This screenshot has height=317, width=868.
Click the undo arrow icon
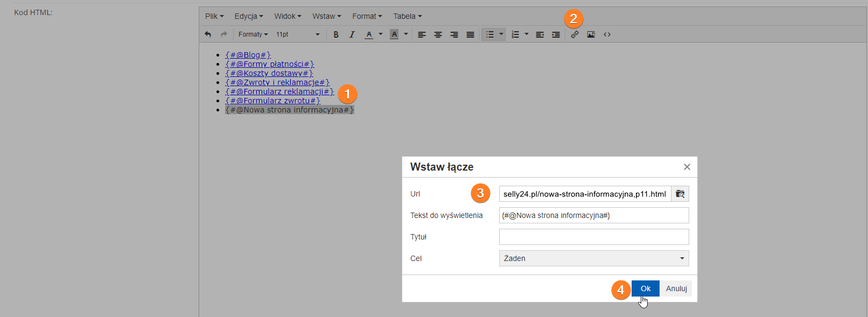[x=208, y=34]
